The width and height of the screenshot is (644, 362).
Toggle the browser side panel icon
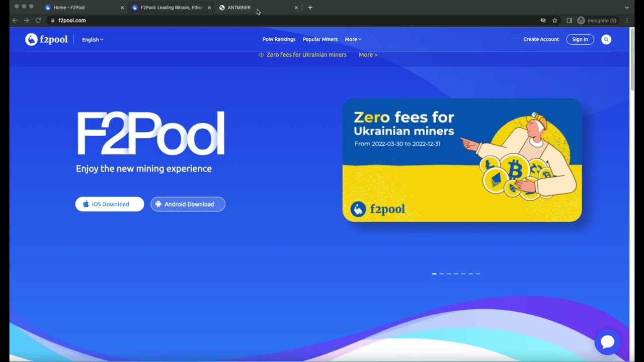tap(569, 21)
